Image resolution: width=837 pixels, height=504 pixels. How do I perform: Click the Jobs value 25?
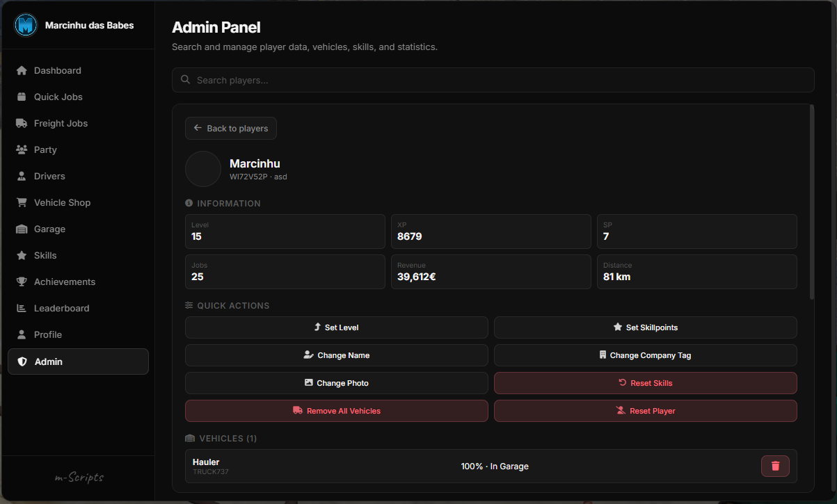pos(198,277)
